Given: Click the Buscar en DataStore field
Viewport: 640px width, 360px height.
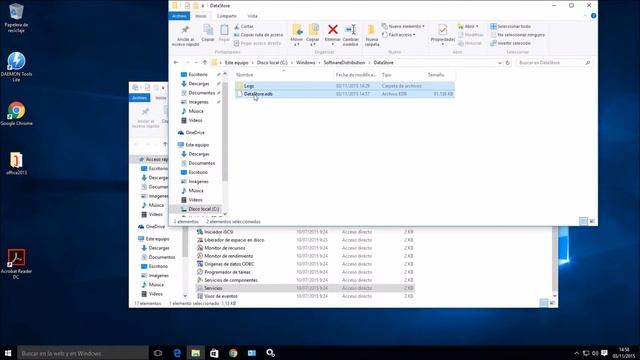Looking at the screenshot, I should pos(554,63).
